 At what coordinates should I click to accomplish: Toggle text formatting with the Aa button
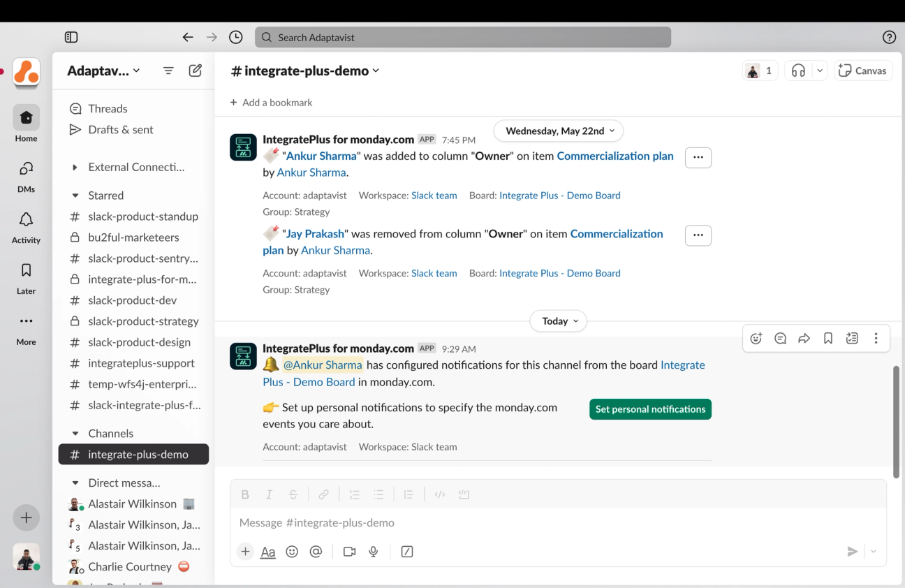(268, 552)
